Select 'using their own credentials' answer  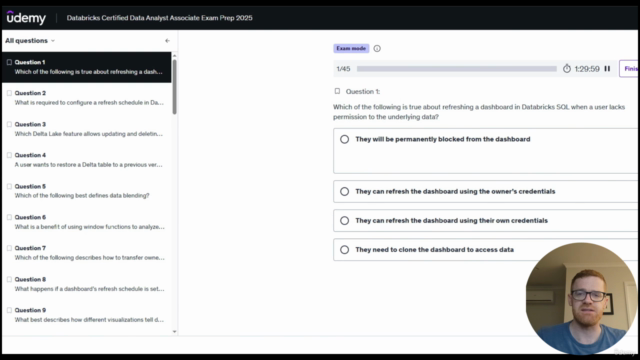pyautogui.click(x=486, y=220)
